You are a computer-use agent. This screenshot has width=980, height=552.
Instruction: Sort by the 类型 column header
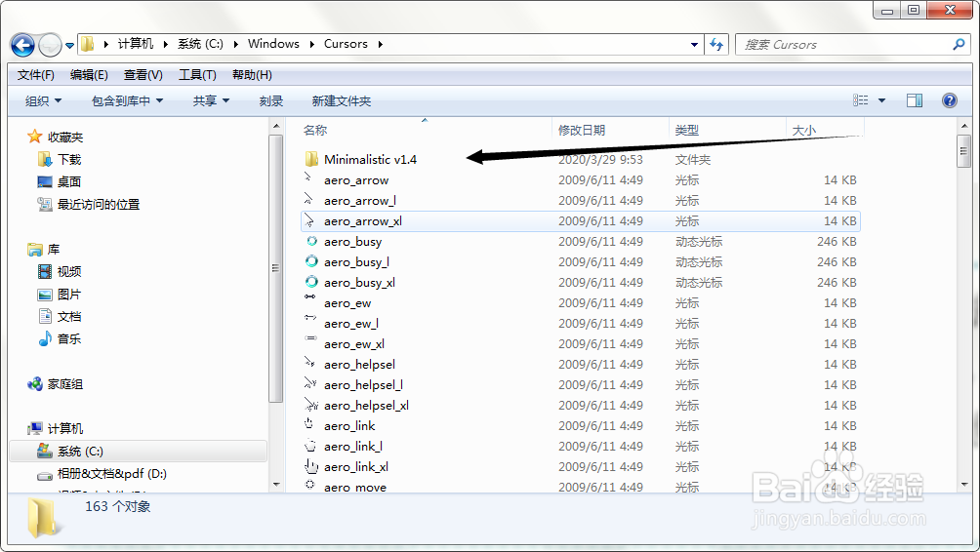tap(687, 130)
